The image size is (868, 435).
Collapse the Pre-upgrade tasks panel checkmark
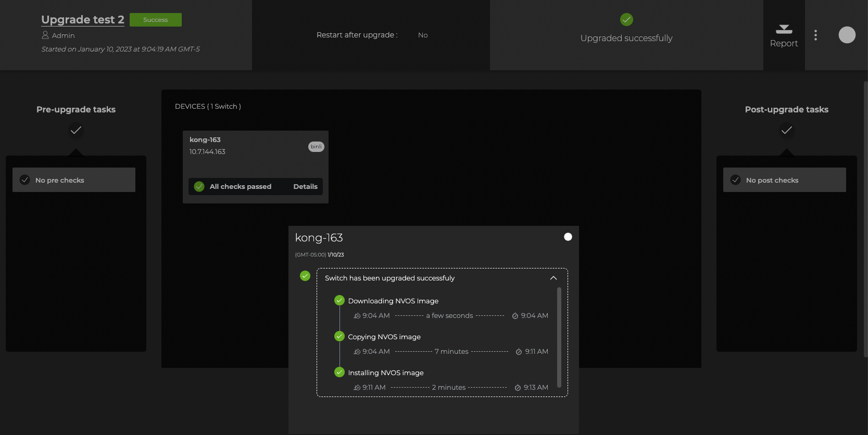76,130
